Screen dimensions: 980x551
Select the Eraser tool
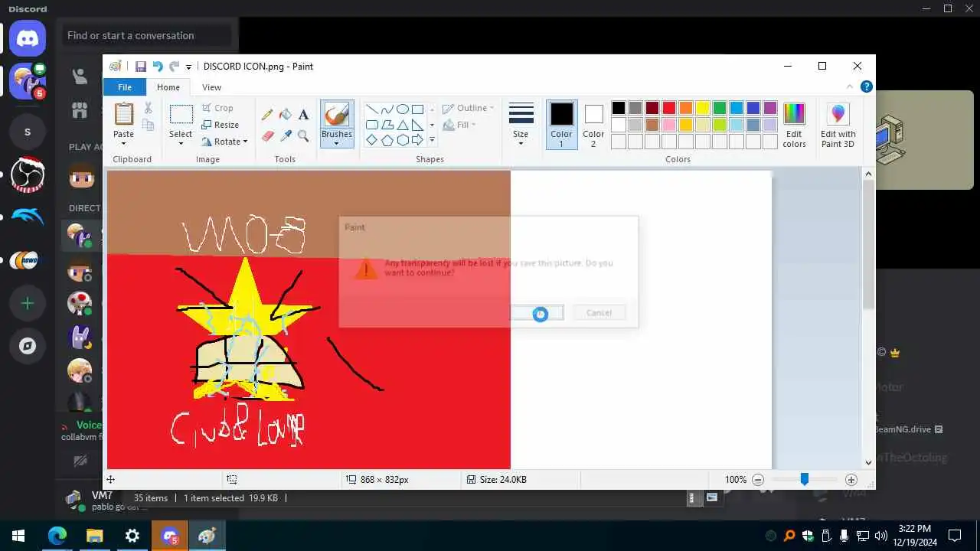[267, 135]
